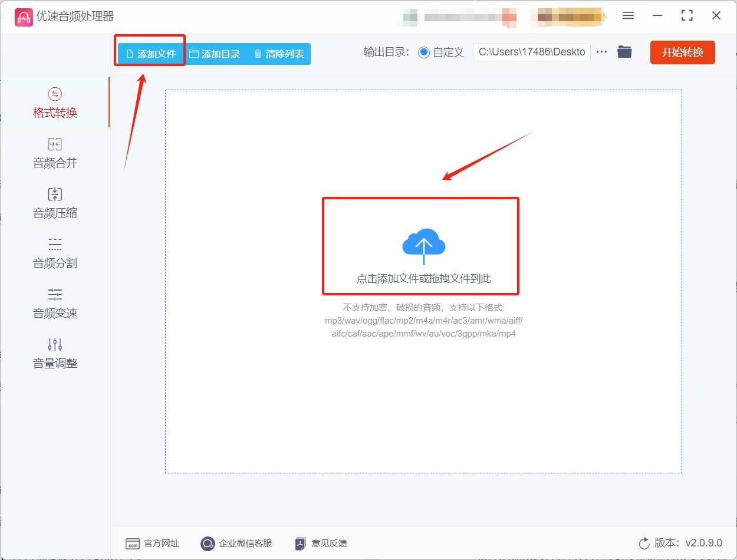Open the 音频分割 audio split tool
Screen dimensions: 737x560
click(x=54, y=253)
